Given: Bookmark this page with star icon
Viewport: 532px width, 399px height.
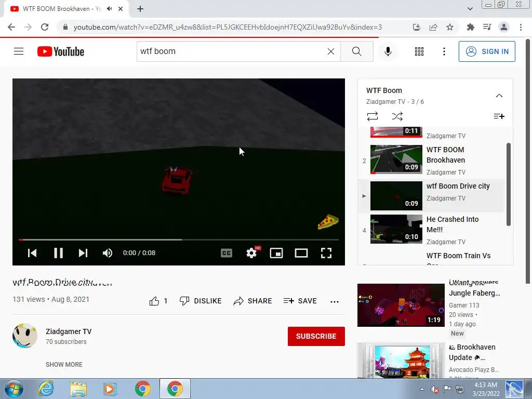Looking at the screenshot, I should coord(450,27).
